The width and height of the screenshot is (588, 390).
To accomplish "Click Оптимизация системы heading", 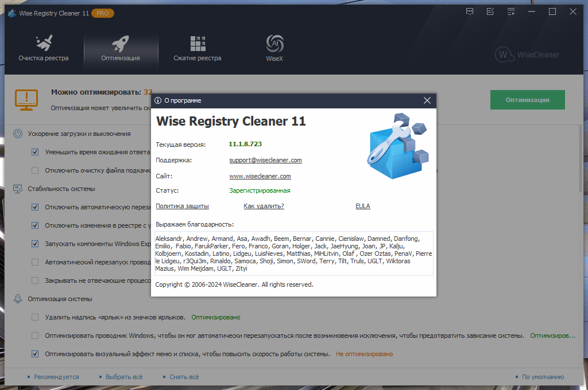I will point(60,299).
